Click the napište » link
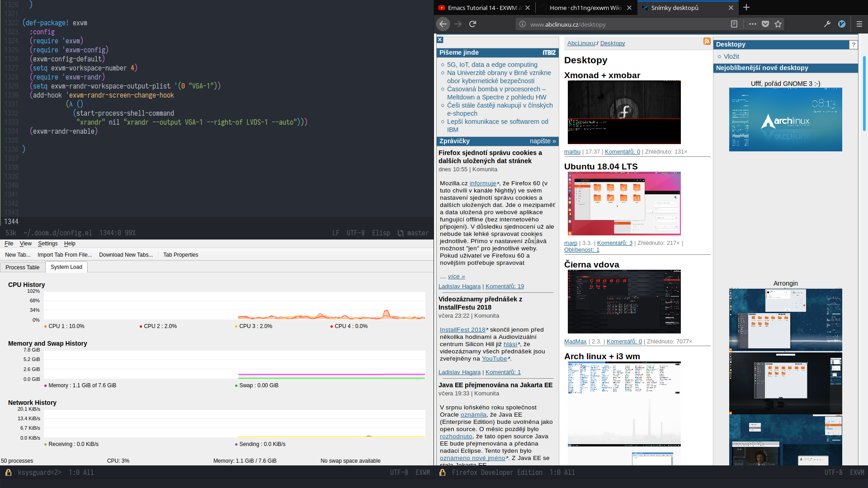The image size is (868, 488). click(x=542, y=141)
